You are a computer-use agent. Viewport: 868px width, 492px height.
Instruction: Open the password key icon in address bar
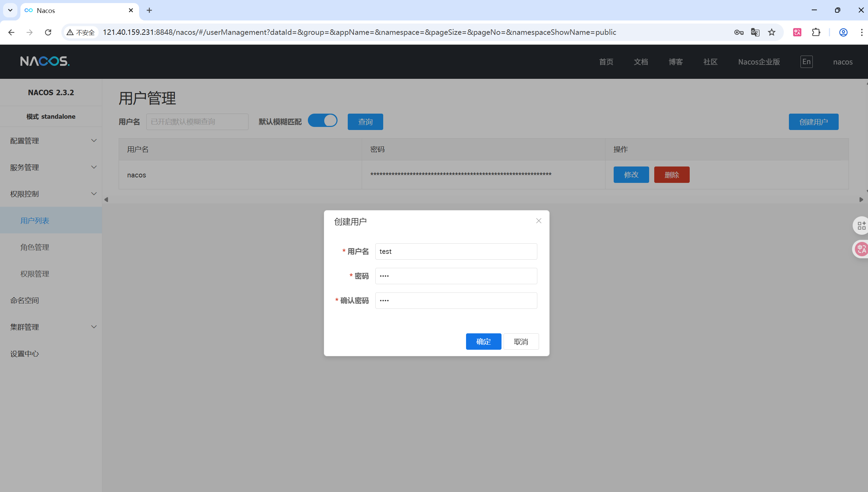738,32
